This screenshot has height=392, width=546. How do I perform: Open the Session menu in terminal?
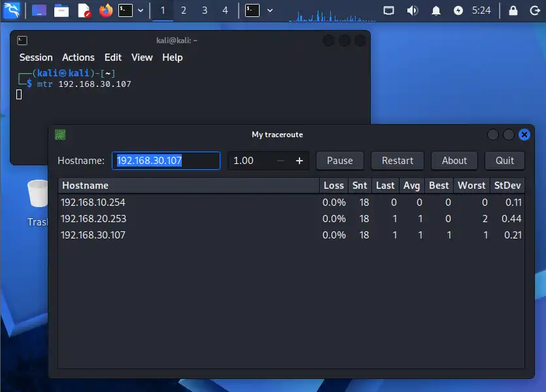coord(36,57)
